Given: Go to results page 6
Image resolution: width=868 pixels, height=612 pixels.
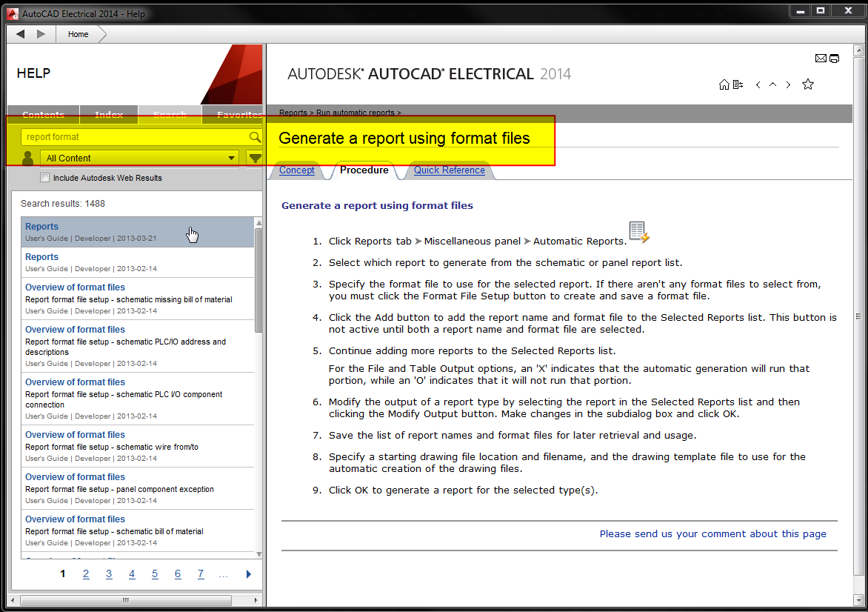Looking at the screenshot, I should tap(178, 574).
